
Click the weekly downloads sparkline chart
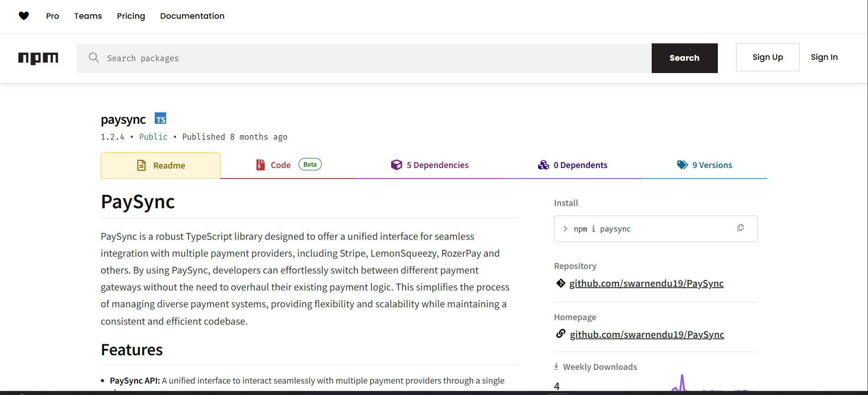(x=712, y=383)
